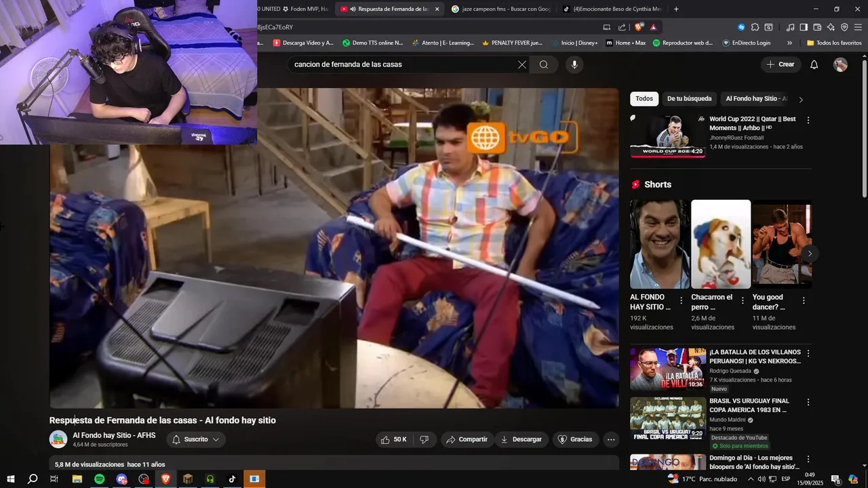Share video via Compartir button
868x488 pixels.
tap(467, 439)
